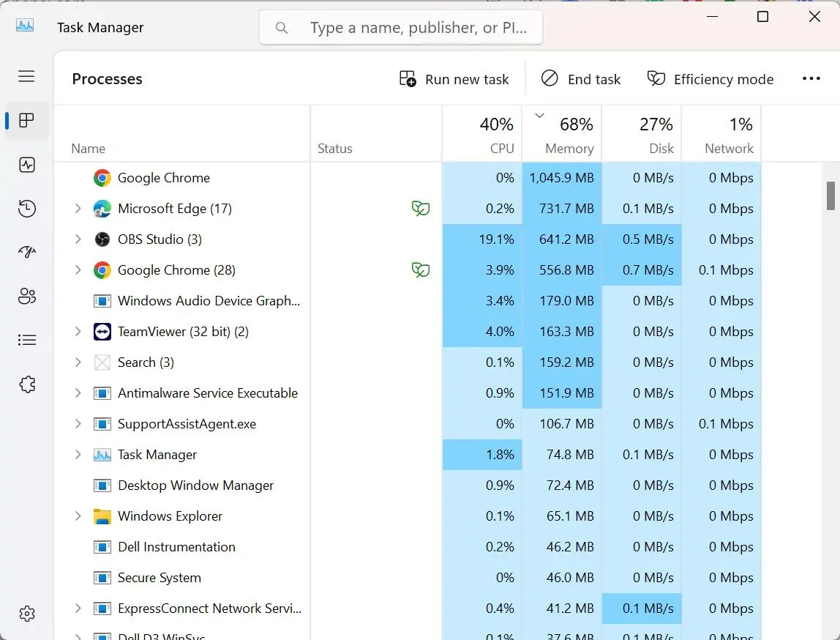This screenshot has height=640, width=840.
Task: Click the OBS Studio process icon
Action: [x=102, y=239]
